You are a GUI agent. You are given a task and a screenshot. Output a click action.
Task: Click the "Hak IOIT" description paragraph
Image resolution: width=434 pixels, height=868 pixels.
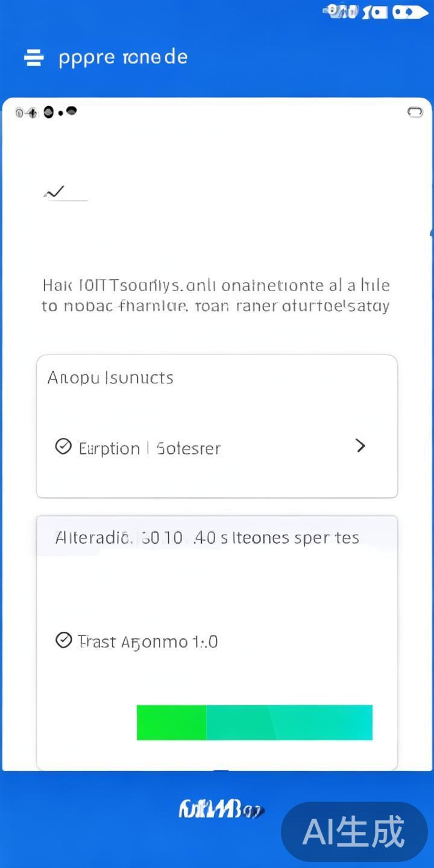216,295
